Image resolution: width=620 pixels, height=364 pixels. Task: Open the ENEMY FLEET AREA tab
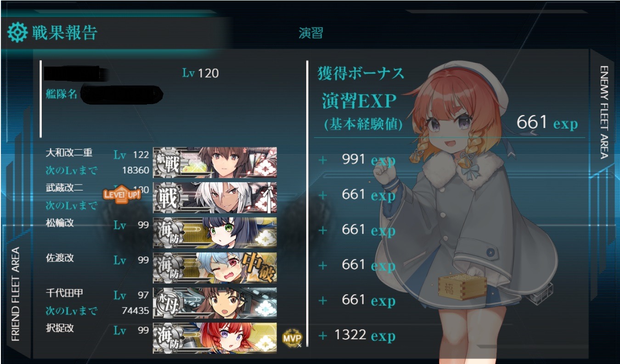[604, 112]
